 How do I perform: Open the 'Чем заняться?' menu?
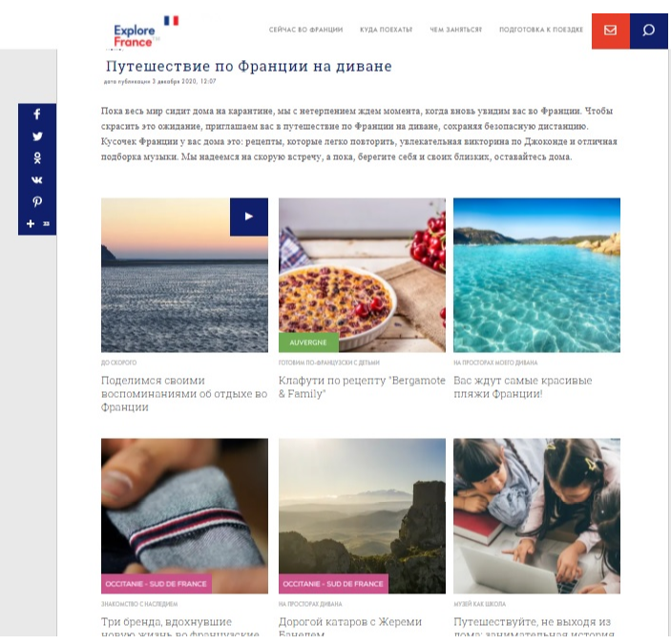click(455, 30)
